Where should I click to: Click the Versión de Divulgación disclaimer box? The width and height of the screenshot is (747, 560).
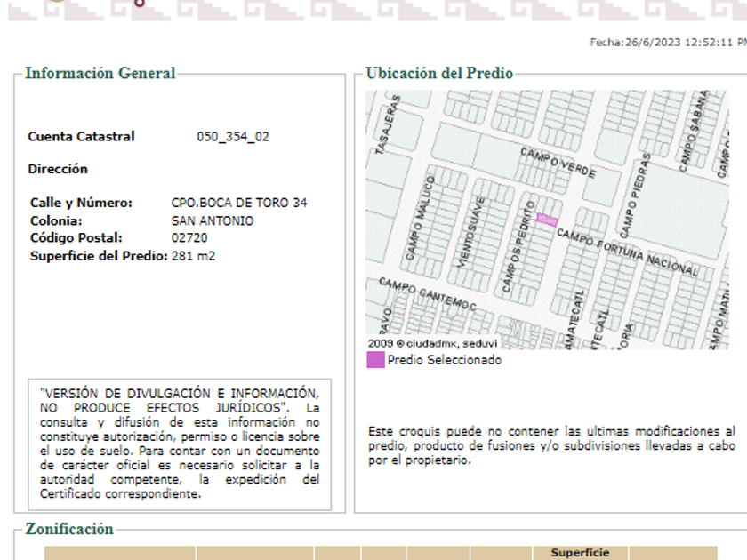tap(180, 444)
